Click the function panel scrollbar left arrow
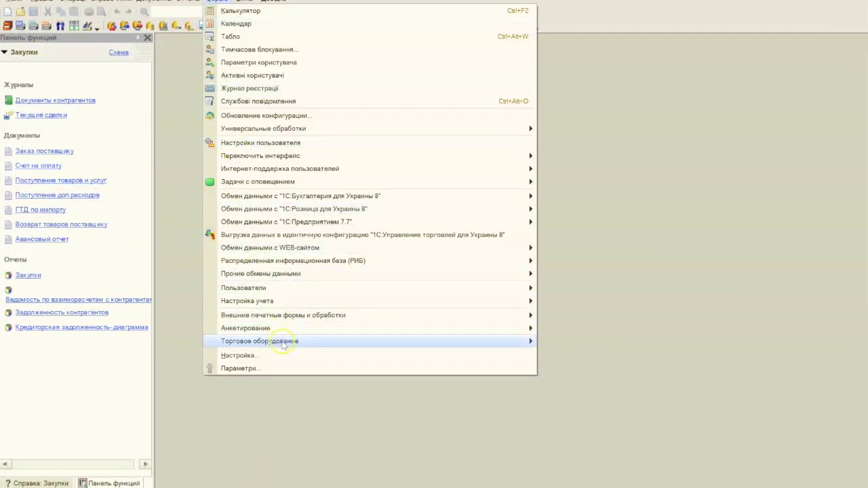The height and width of the screenshot is (488, 868). point(5,464)
